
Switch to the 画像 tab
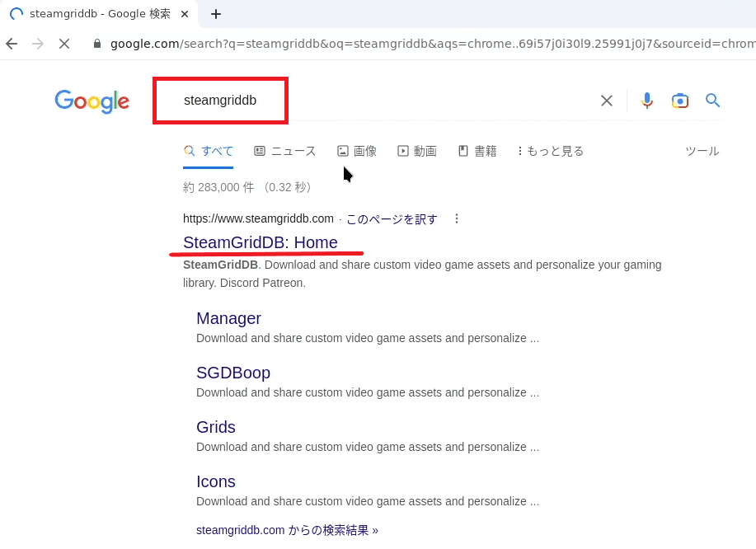coord(357,152)
